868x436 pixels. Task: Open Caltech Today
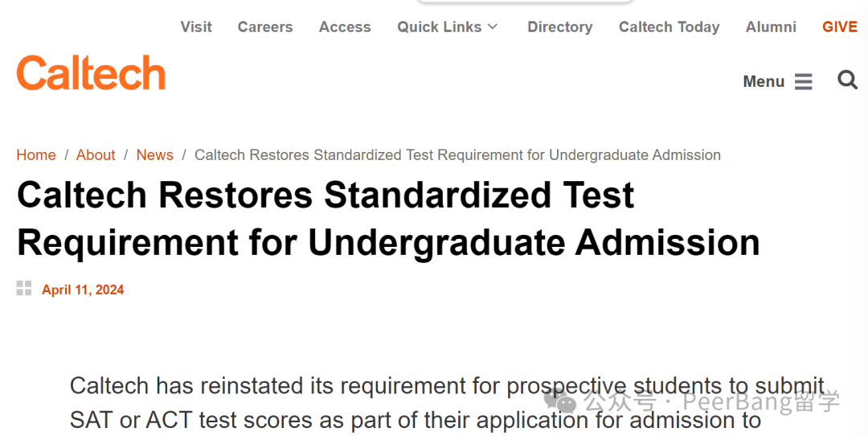[x=669, y=27]
